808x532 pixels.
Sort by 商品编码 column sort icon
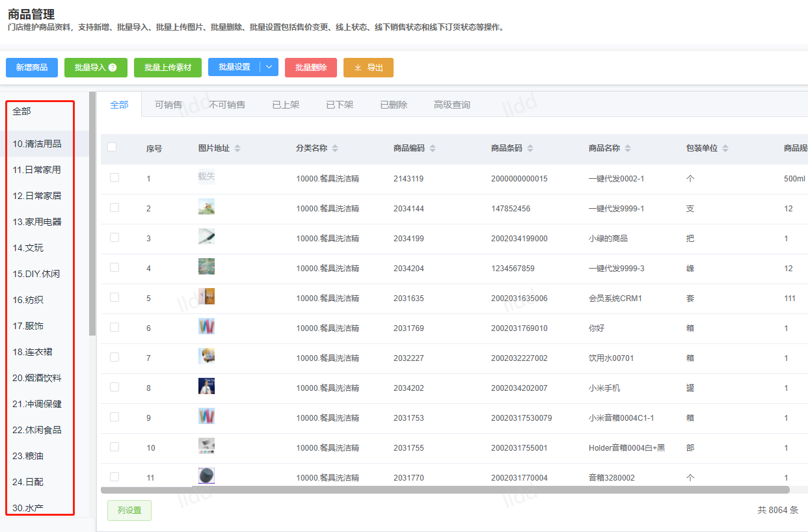433,148
